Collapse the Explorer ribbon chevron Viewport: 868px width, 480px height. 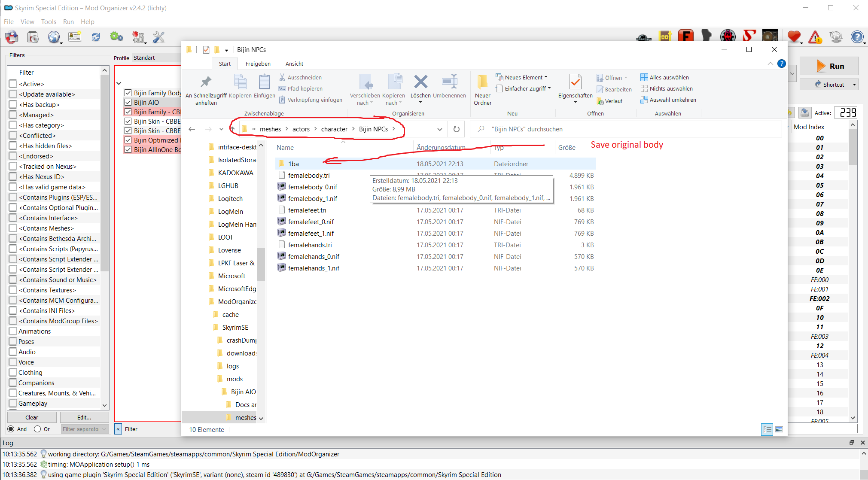pyautogui.click(x=770, y=64)
